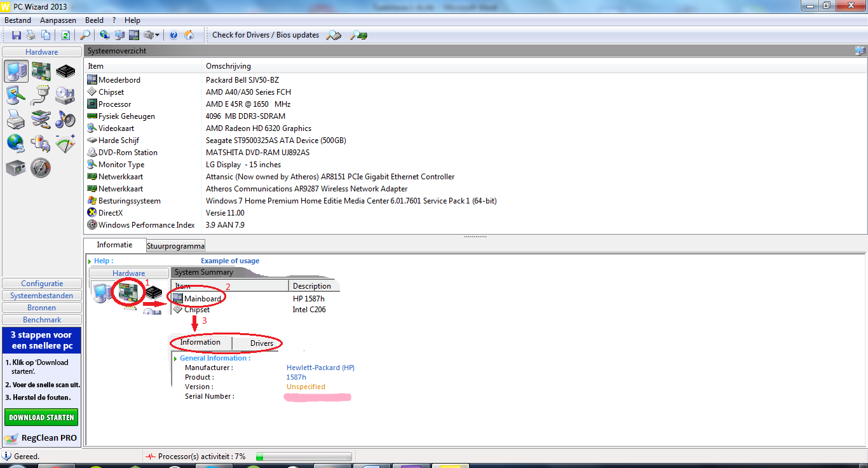Click the magnifying glass Search toolbar icon

coord(85,35)
